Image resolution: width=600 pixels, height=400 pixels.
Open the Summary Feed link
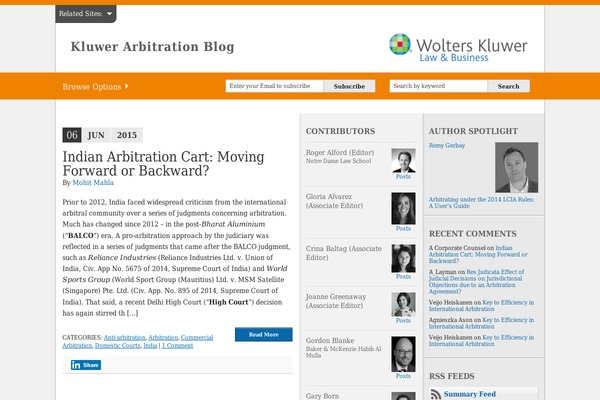470,394
